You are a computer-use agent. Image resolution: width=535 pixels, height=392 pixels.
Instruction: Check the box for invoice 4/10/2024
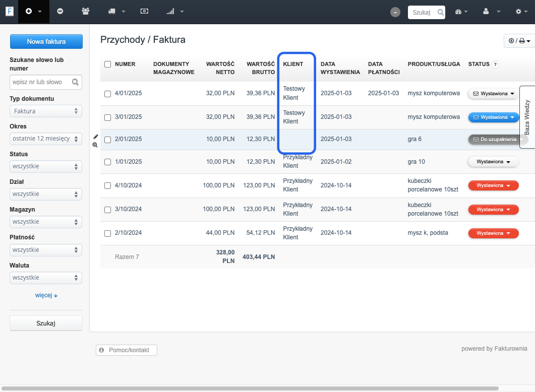(108, 186)
